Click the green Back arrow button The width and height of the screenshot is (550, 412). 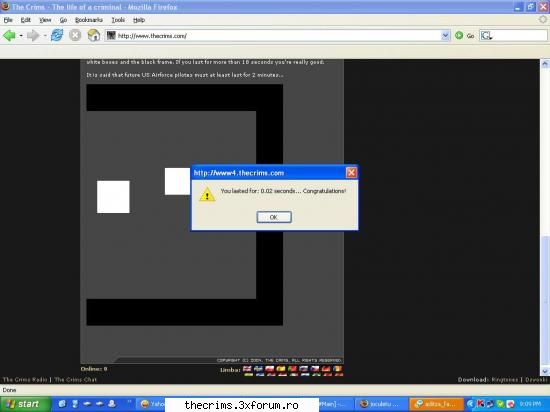pos(9,35)
